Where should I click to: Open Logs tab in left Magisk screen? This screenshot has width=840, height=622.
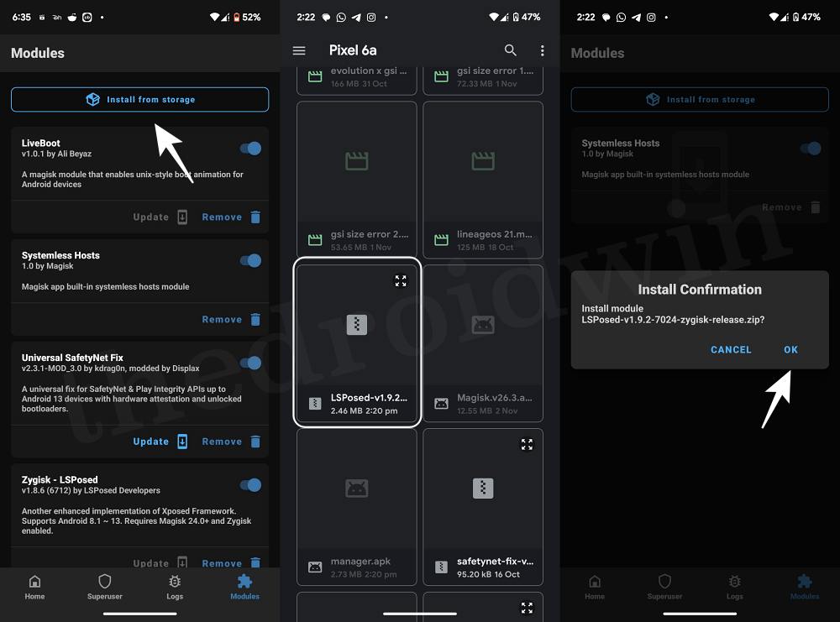tap(175, 588)
